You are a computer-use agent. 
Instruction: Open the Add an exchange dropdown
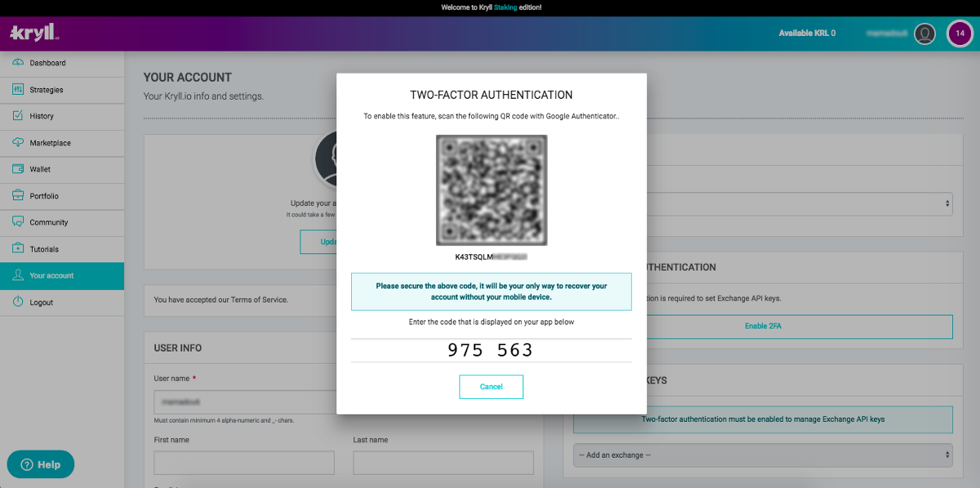(763, 455)
